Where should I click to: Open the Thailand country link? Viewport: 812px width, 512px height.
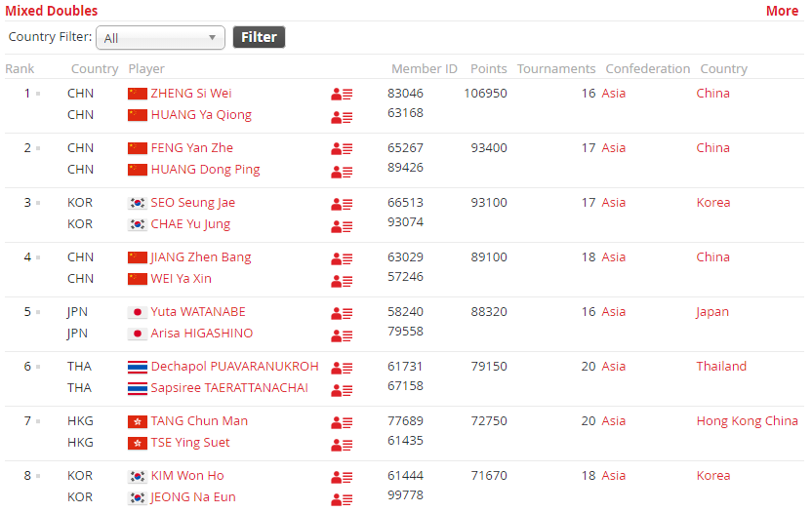tap(721, 367)
